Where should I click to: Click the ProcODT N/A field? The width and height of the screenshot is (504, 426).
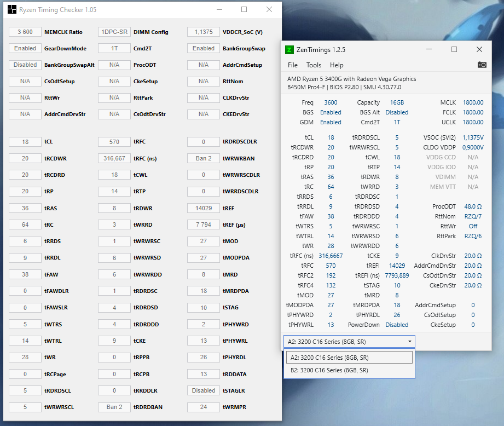tap(114, 65)
